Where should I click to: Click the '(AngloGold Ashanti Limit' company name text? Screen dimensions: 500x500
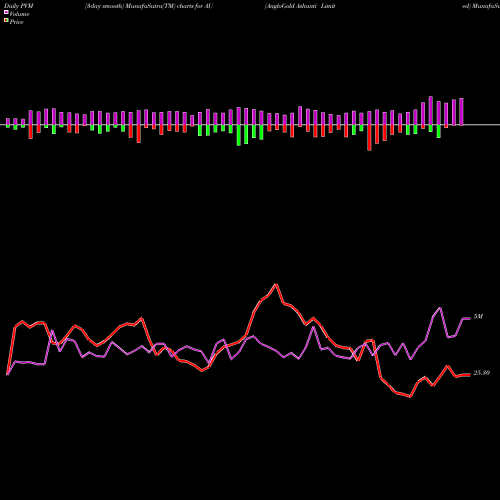pos(300,6)
